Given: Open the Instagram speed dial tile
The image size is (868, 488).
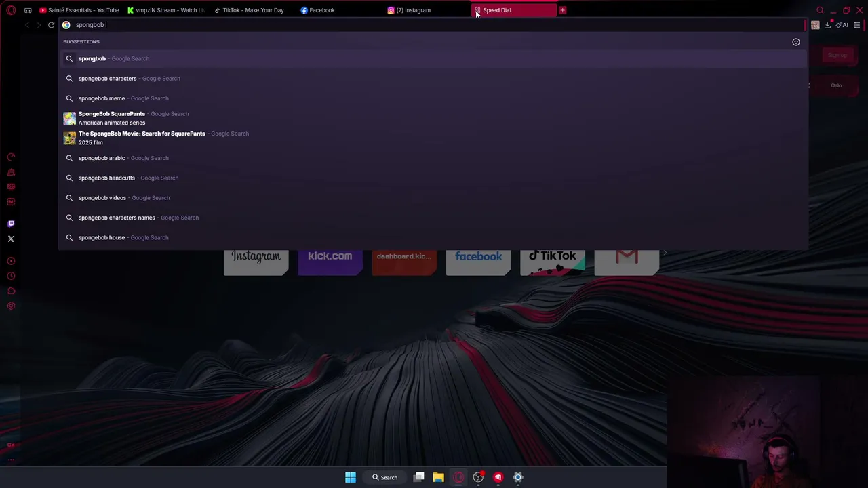Looking at the screenshot, I should pos(256,262).
